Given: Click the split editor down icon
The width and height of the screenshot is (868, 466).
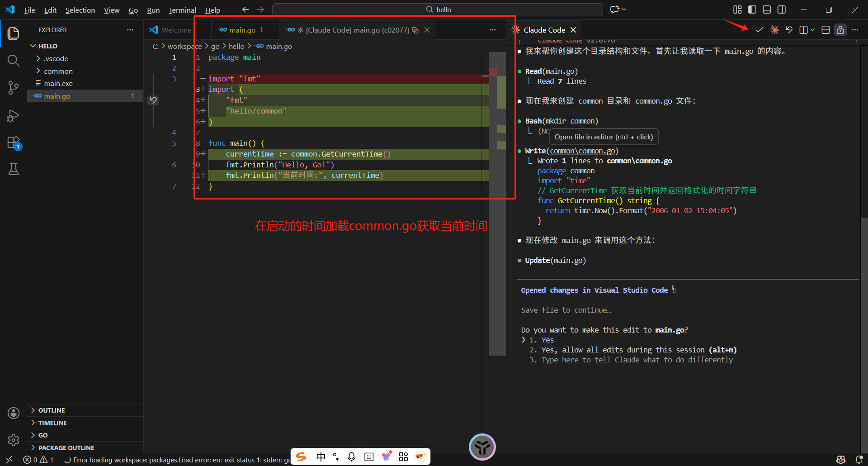Looking at the screenshot, I should 826,30.
